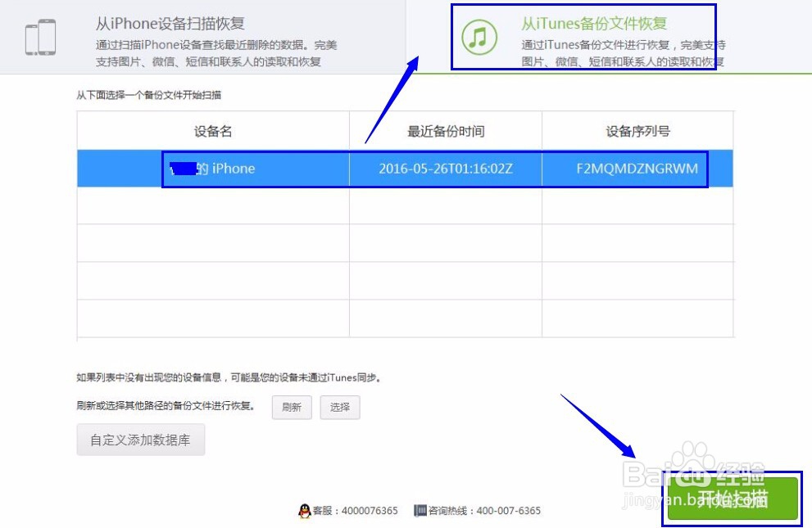812x528 pixels.
Task: Click the 刷新 refresh button
Action: [x=292, y=408]
